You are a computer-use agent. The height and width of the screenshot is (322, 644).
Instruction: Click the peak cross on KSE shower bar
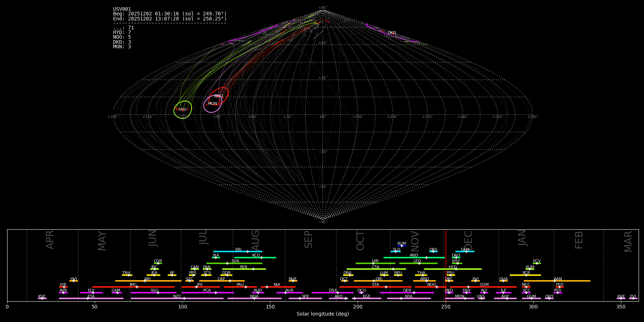[x=42, y=298]
